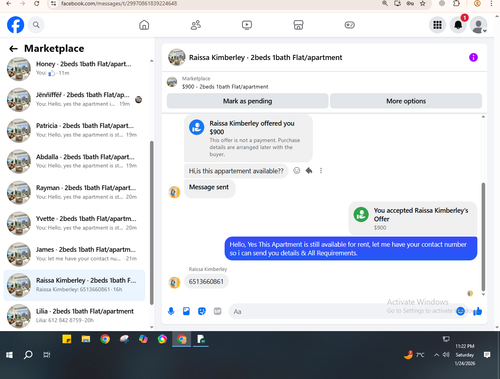Screen dimensions: 500x379
Task: Open the Gaming controller icon
Action: point(350,25)
